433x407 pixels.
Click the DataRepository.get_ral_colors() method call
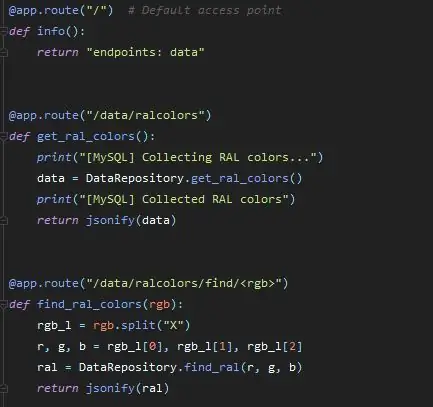194,178
